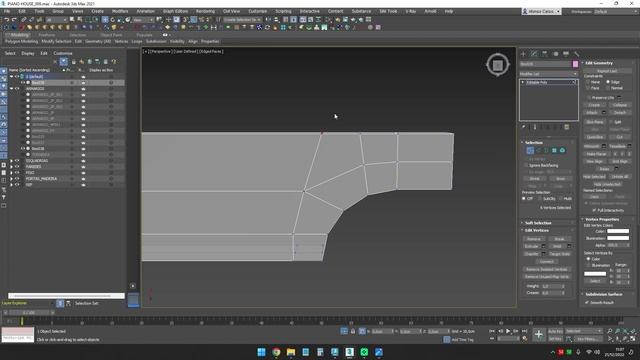Expand the ESQUADRIAS layer
The height and width of the screenshot is (360, 640).
click(x=11, y=161)
